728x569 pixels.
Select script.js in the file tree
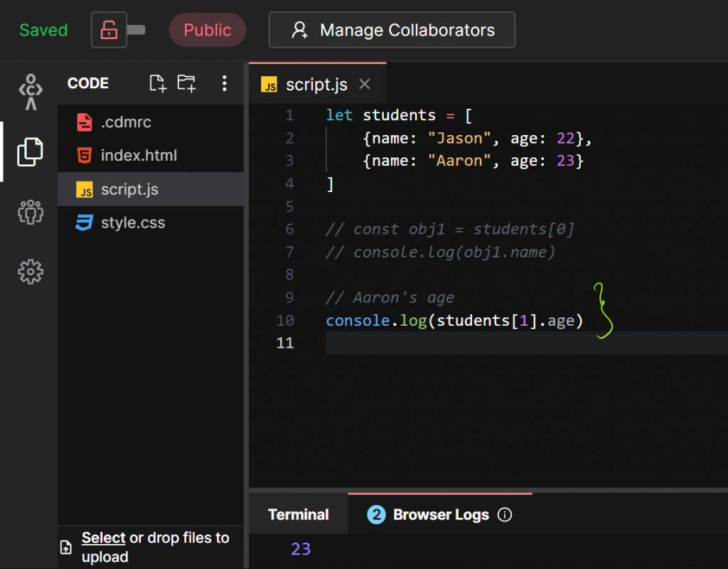(x=151, y=189)
